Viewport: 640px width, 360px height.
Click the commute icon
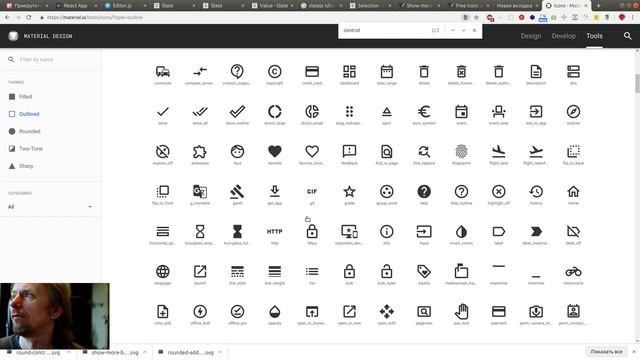pyautogui.click(x=162, y=72)
